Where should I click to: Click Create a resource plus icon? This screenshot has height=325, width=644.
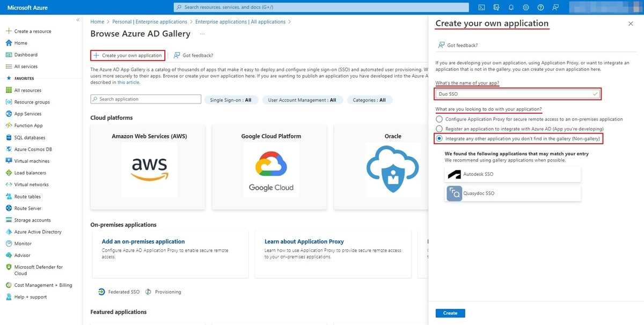point(9,31)
